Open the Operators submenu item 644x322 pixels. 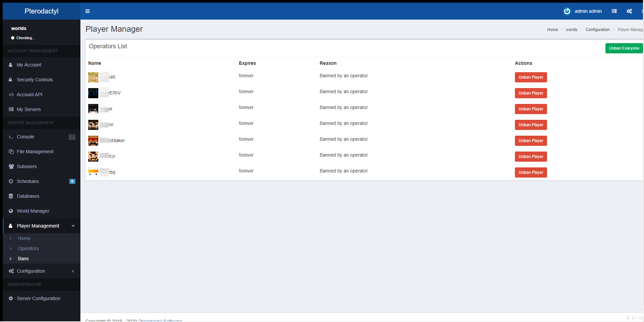coord(28,248)
